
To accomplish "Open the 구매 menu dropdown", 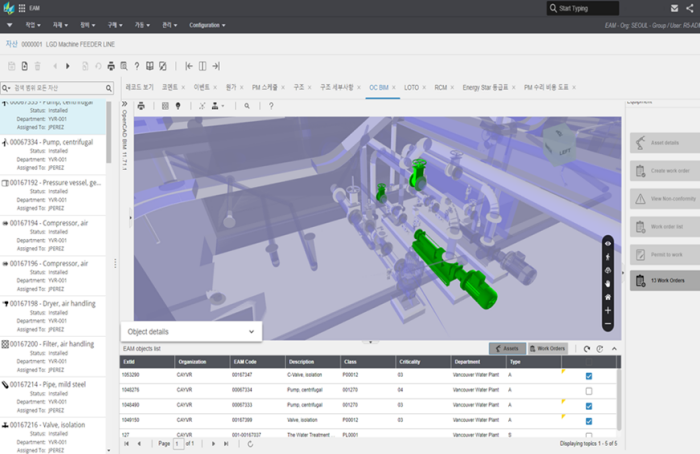I will click(x=115, y=25).
